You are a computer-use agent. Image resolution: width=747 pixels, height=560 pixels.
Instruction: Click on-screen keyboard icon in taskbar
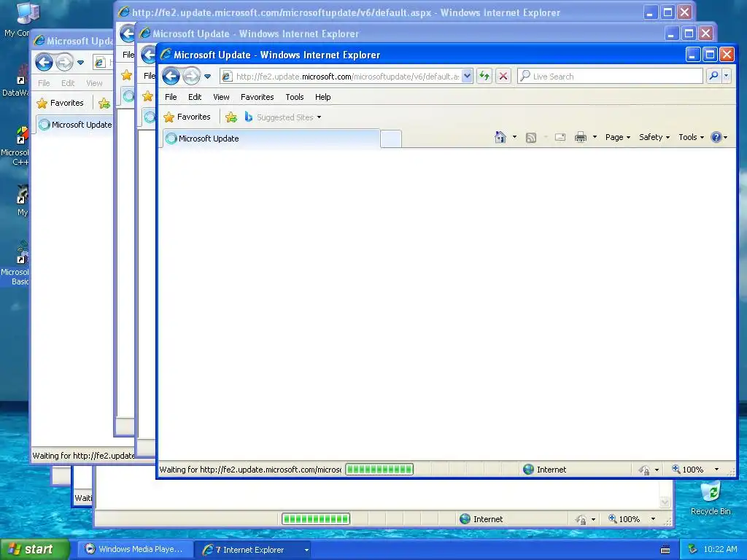(x=665, y=550)
